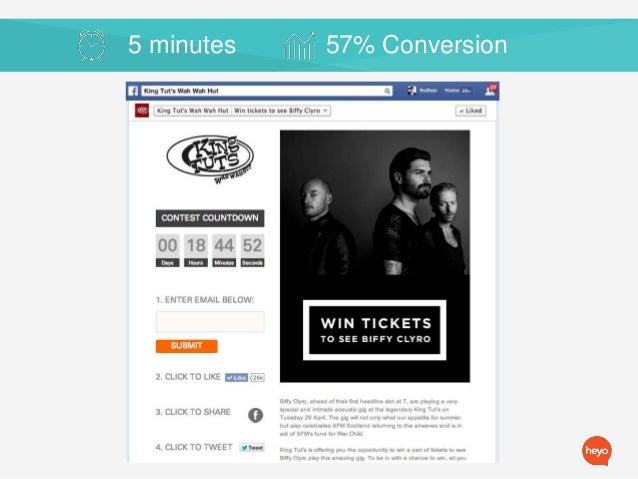Click the round Facebook share icon

coord(256,415)
